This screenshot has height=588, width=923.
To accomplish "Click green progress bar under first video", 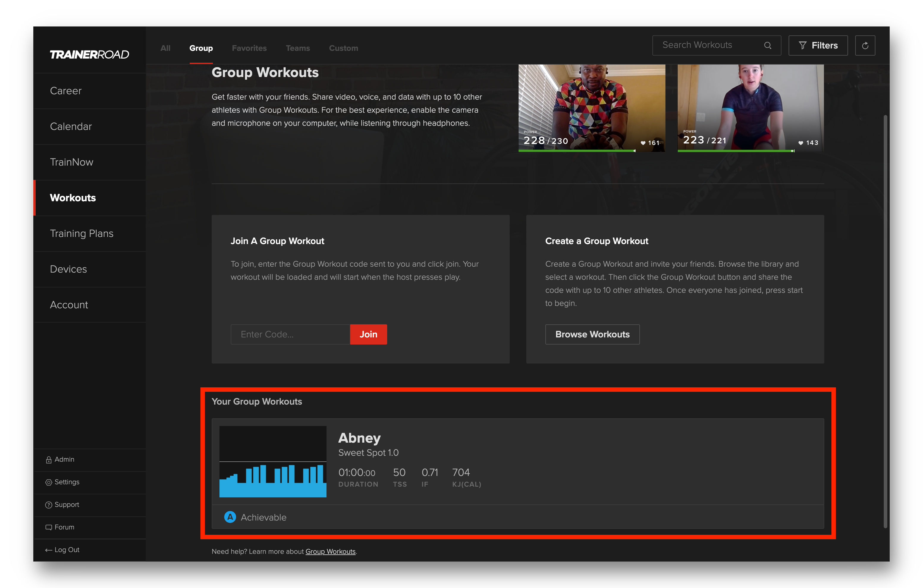I will tap(577, 151).
